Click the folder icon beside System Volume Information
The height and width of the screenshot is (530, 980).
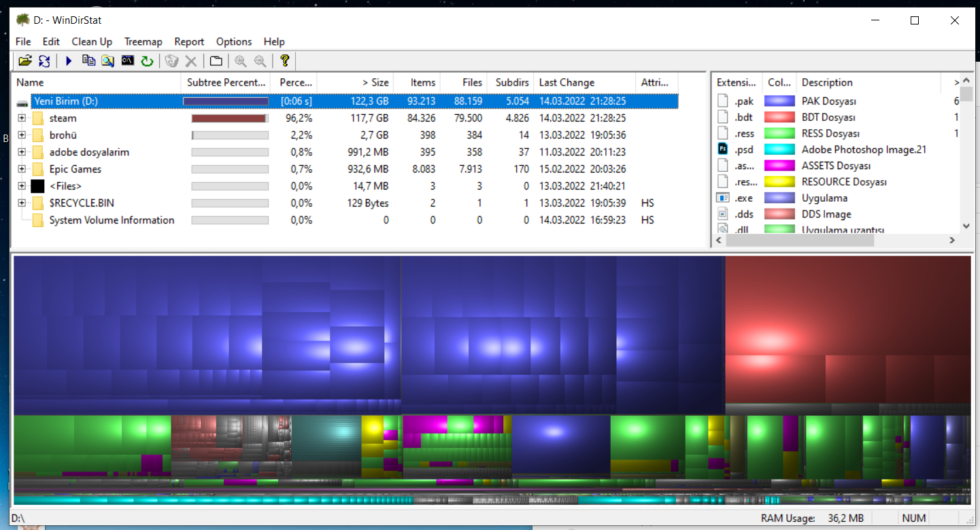click(37, 220)
